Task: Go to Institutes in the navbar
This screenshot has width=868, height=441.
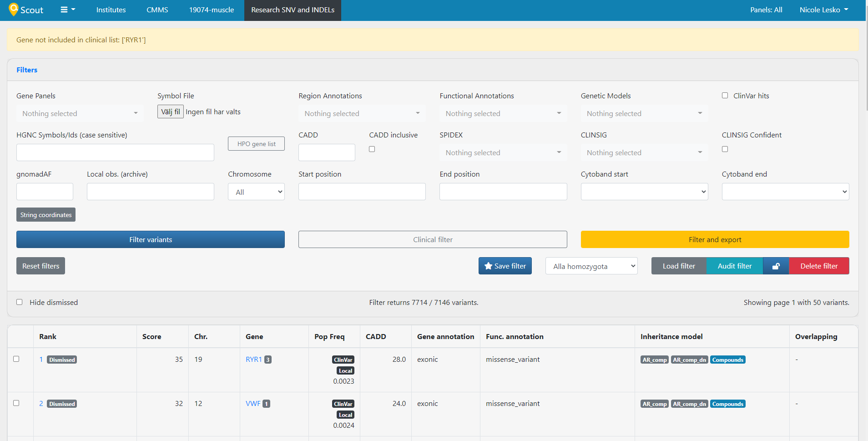Action: pos(111,10)
